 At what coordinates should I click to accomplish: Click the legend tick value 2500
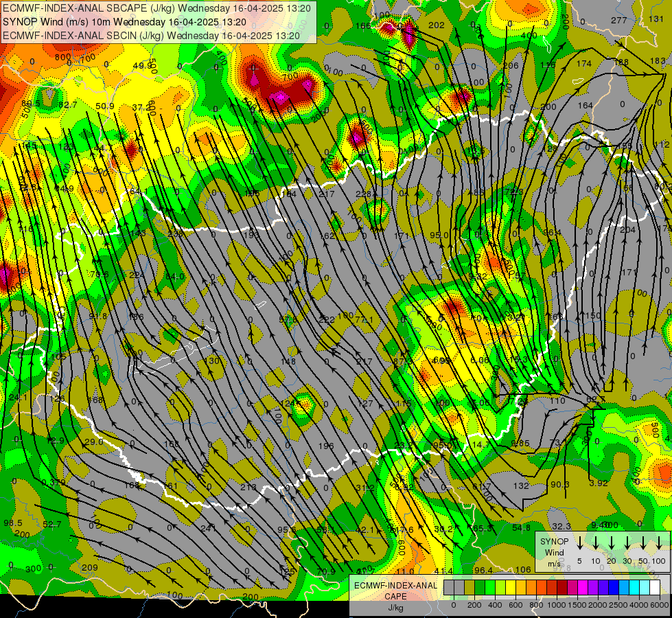coord(618,605)
